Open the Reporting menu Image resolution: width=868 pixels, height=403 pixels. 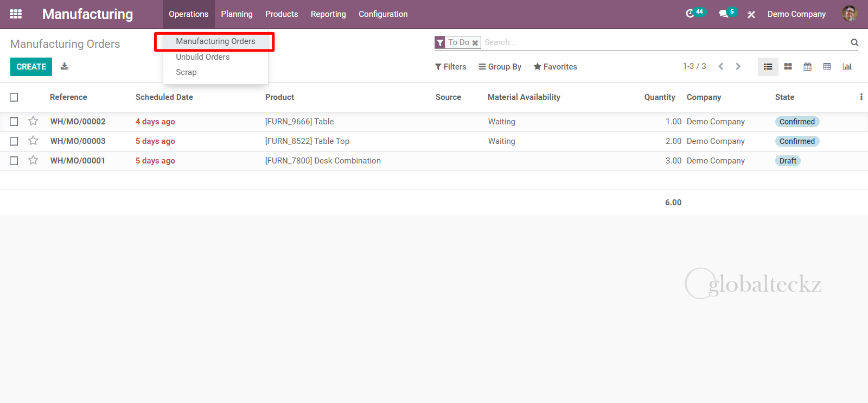pos(328,14)
